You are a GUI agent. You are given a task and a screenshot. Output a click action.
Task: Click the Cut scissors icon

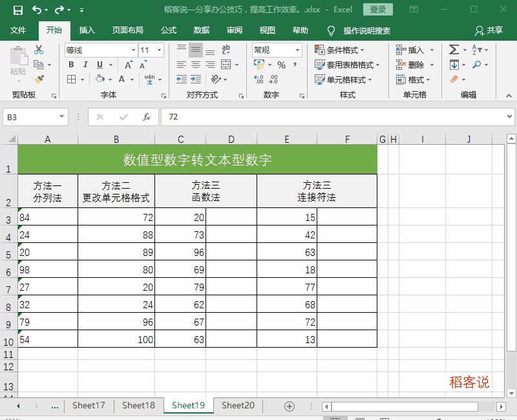tap(39, 50)
